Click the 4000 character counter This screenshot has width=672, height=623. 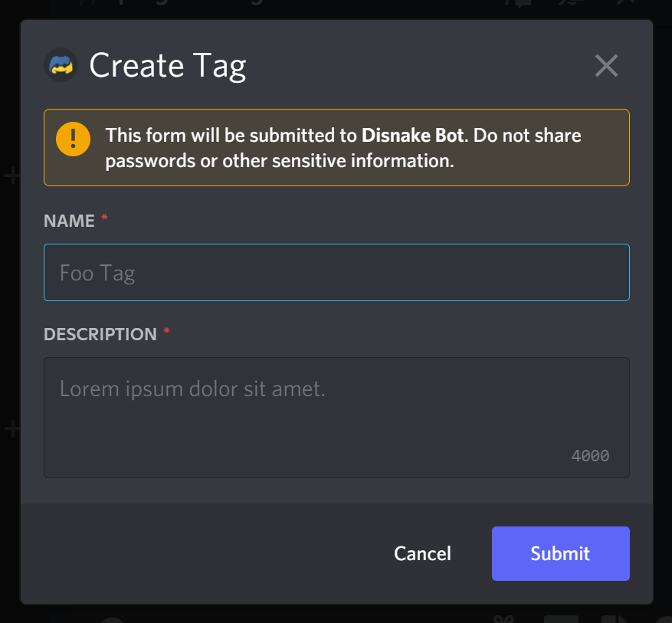pos(590,455)
